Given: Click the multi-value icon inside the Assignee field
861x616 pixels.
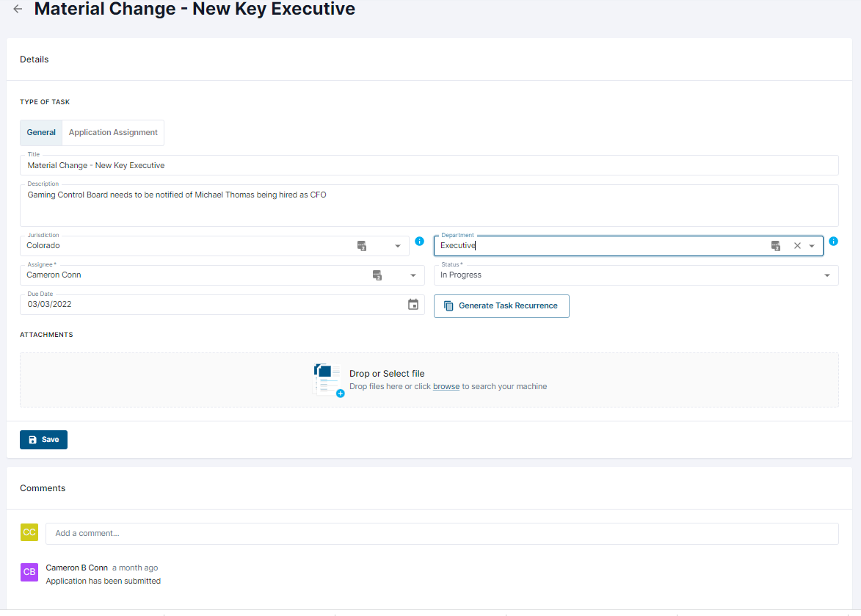Looking at the screenshot, I should [377, 275].
